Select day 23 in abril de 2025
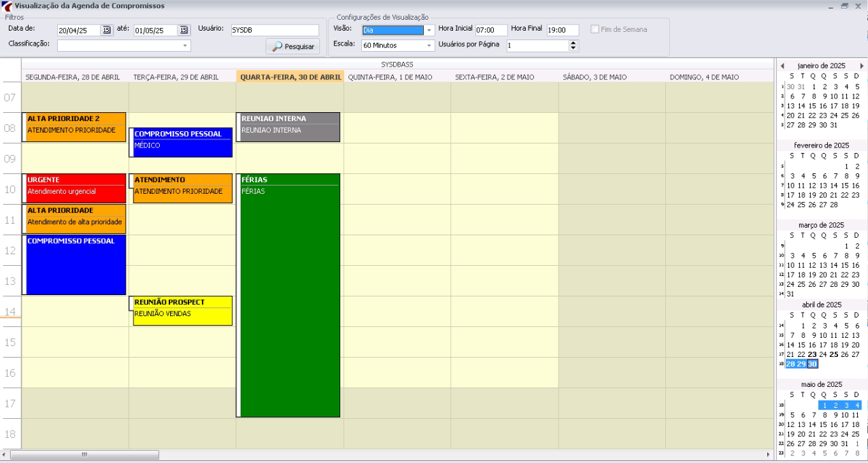The image size is (868, 463). [812, 354]
